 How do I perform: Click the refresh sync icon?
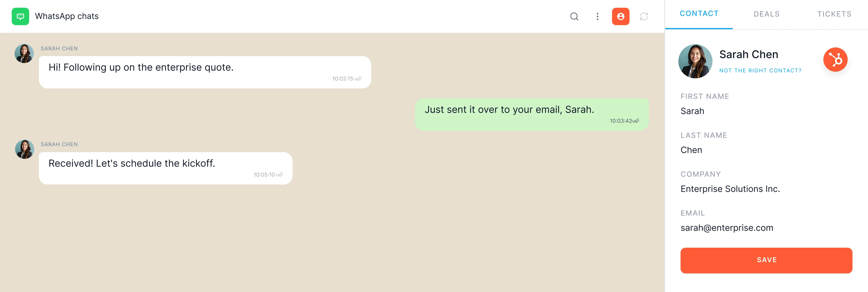[644, 16]
